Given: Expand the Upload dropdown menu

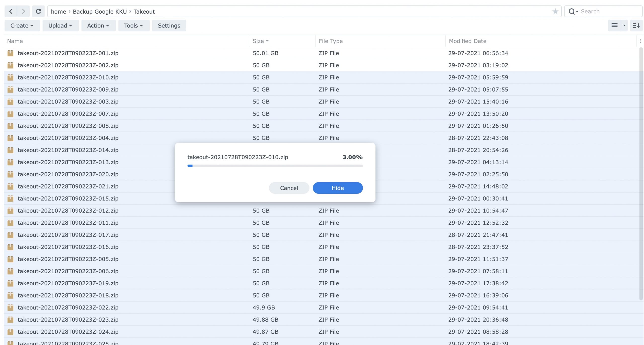Looking at the screenshot, I should point(60,26).
